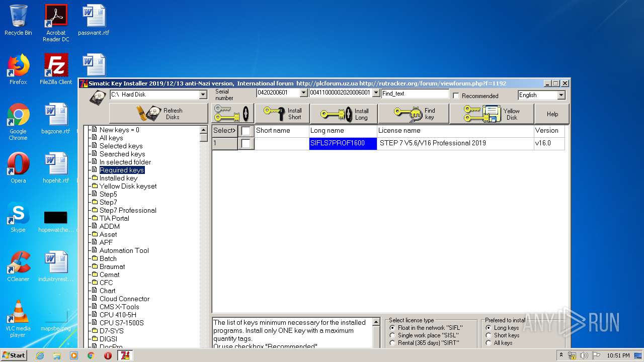The width and height of the screenshot is (644, 362).
Task: Click the Version column header
Action: pos(549,131)
